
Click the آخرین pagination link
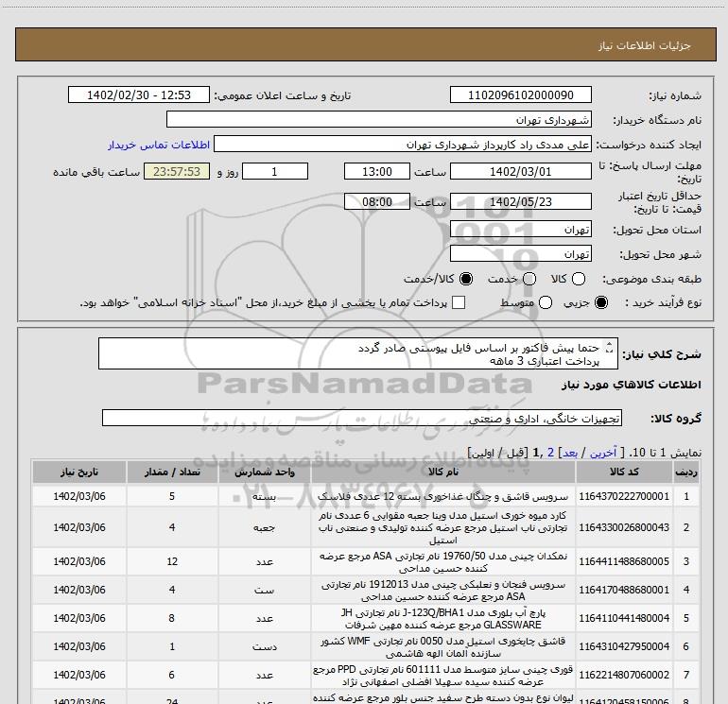[x=603, y=453]
